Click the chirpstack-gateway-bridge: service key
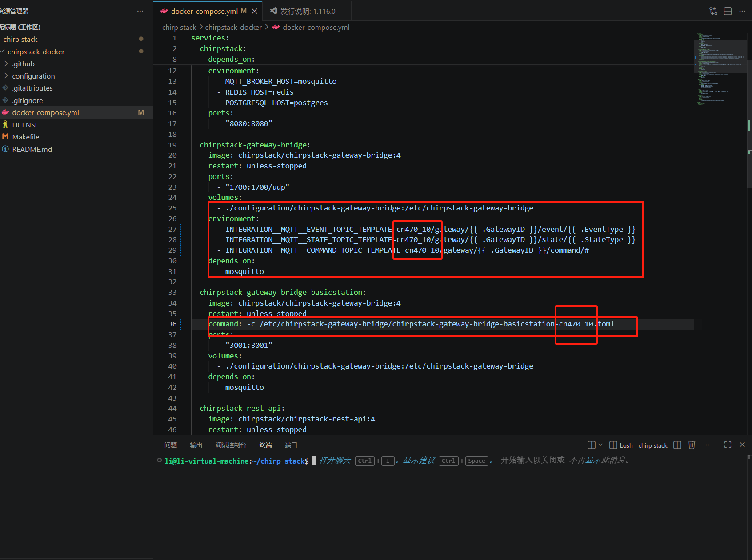Screen dimensions: 752x560 255,145
